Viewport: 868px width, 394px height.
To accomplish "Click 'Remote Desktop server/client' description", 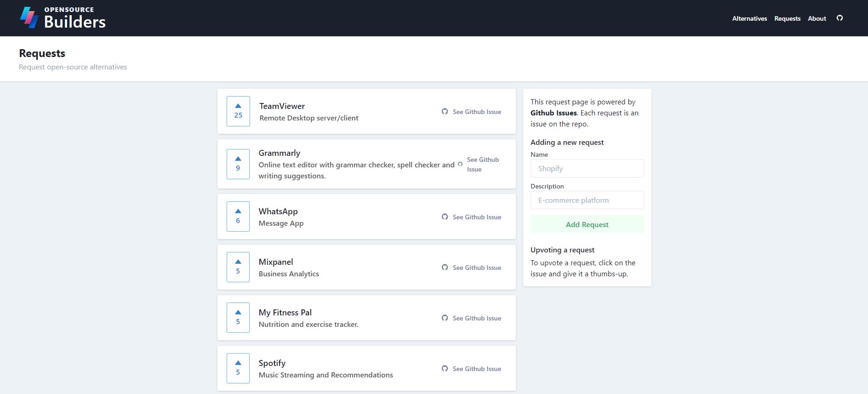I will click(309, 118).
